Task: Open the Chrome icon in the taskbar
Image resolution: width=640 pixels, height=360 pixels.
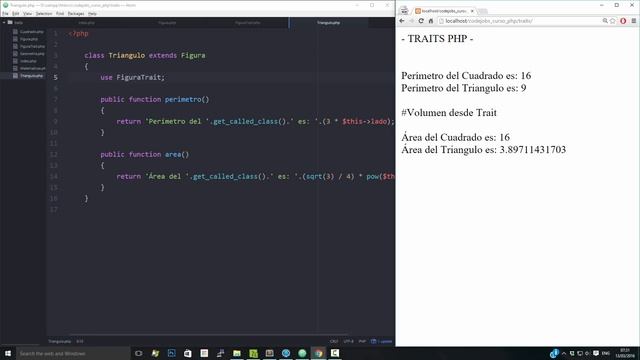Action: point(318,353)
